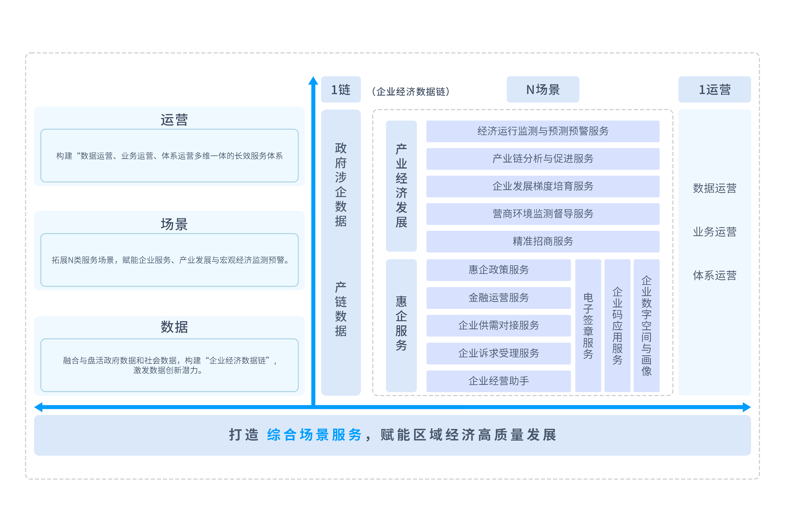Select 产业链分析与促进服务 item
This screenshot has width=785, height=532.
click(543, 159)
